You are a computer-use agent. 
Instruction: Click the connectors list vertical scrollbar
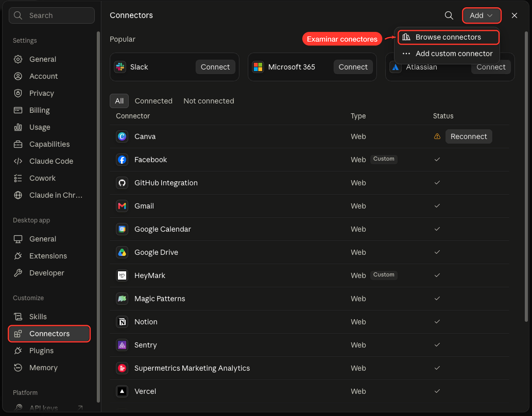coord(526,177)
